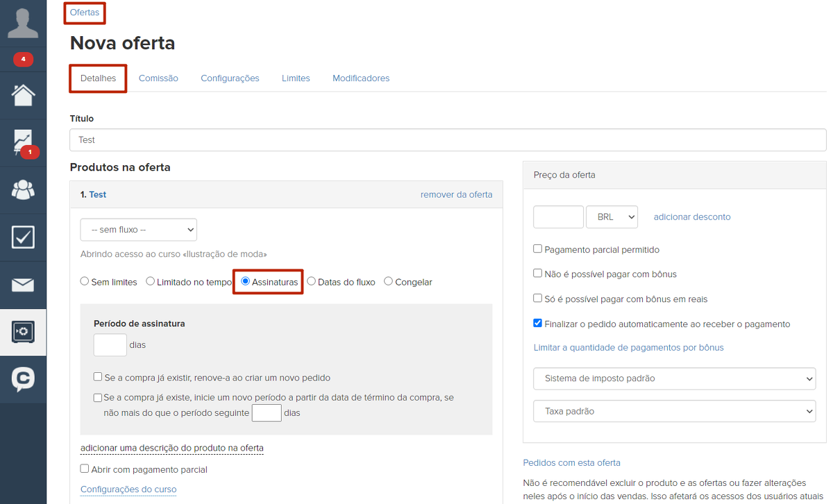Switch to the Modificadores tab
The width and height of the screenshot is (833, 504).
361,78
